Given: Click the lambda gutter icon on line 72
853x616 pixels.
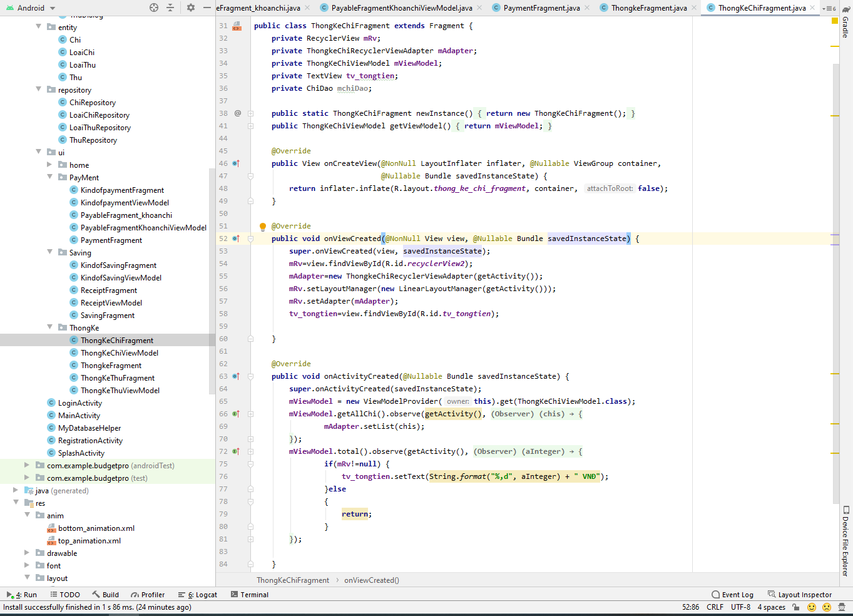Looking at the screenshot, I should (236, 451).
